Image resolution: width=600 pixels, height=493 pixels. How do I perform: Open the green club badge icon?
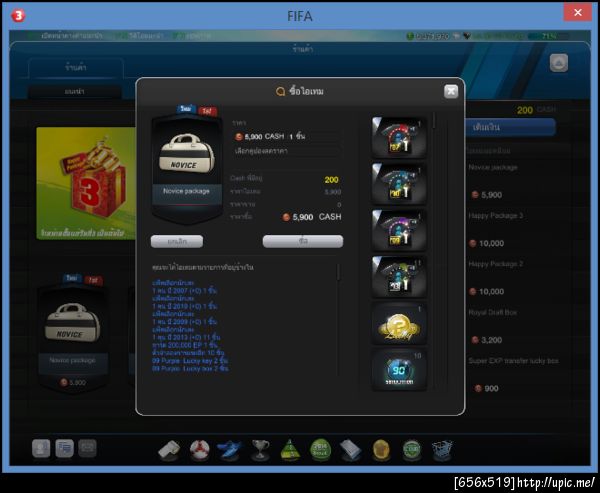(x=412, y=450)
